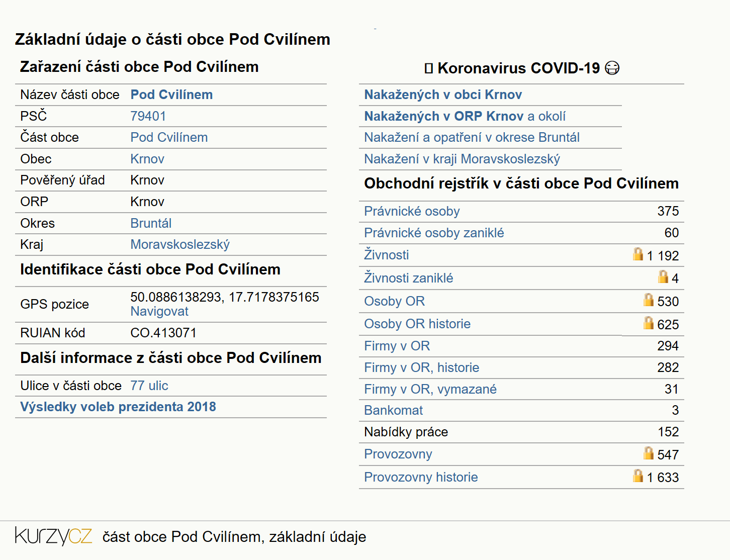Viewport: 730px width, 560px height.
Task: Click the Kurzy.cz logo in footer
Action: pyautogui.click(x=53, y=536)
